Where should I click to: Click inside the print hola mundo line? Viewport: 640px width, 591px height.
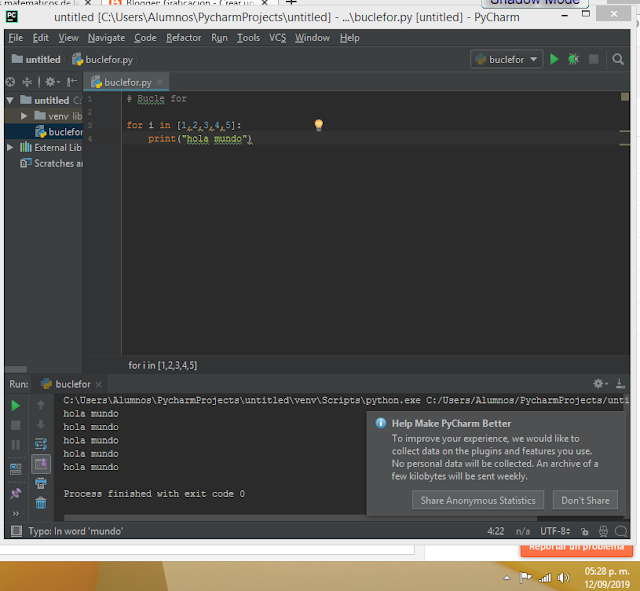200,139
